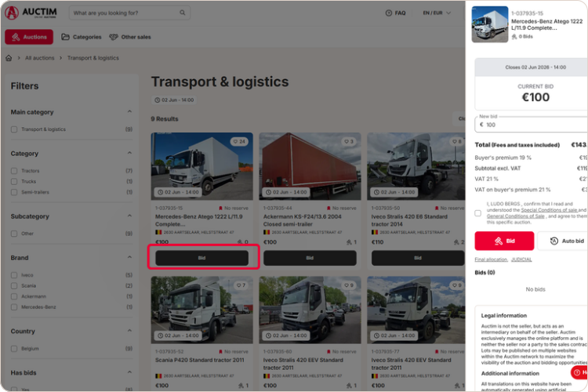588x392 pixels.
Task: Check the Iveco brand filter
Action: (14, 275)
